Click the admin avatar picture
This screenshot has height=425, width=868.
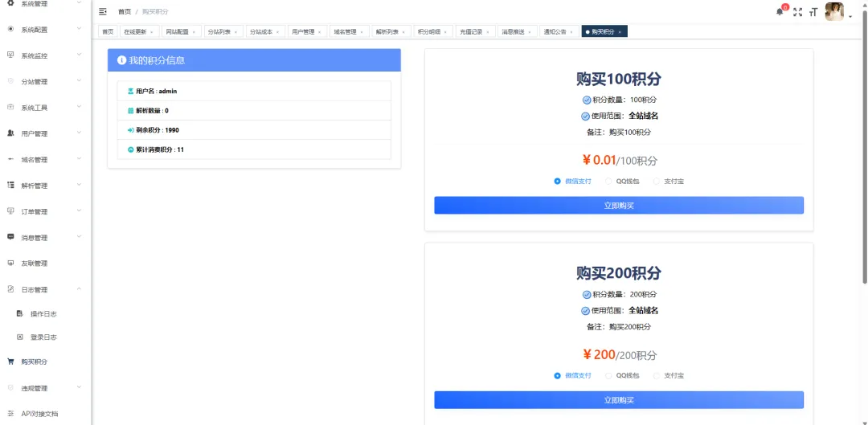(834, 11)
